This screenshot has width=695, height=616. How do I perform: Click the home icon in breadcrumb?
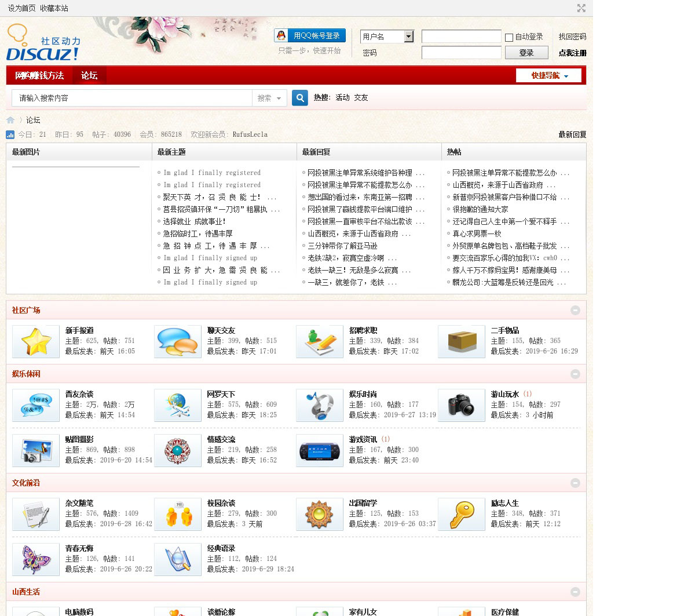[10, 120]
